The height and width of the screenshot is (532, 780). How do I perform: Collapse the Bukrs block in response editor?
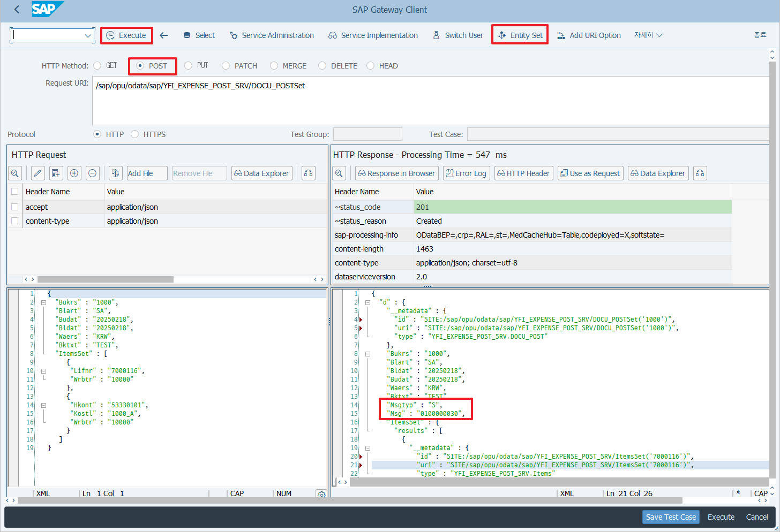368,354
